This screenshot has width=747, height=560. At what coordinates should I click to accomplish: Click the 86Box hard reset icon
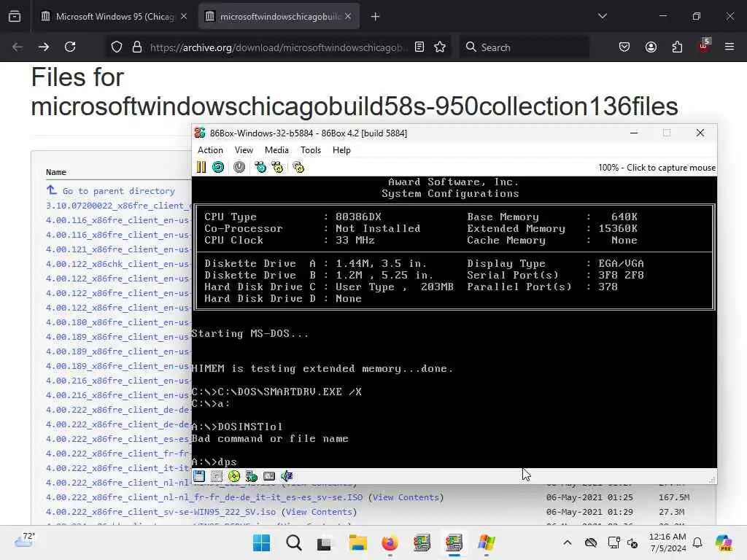(x=218, y=167)
